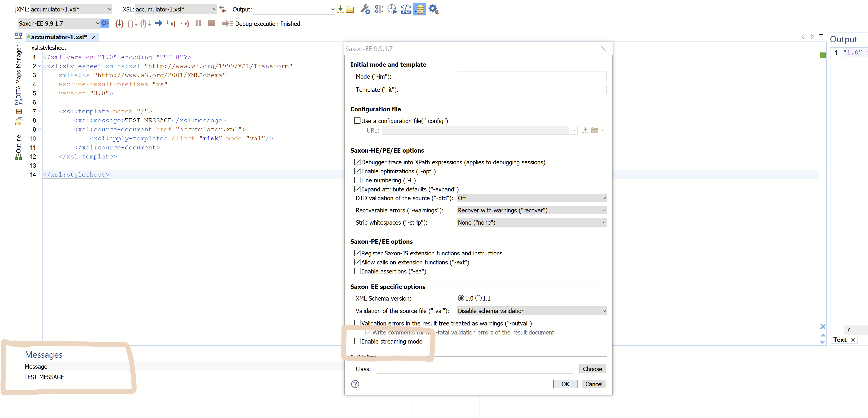Click the Step Over debugger icon
This screenshot has height=418, width=868.
(x=132, y=23)
